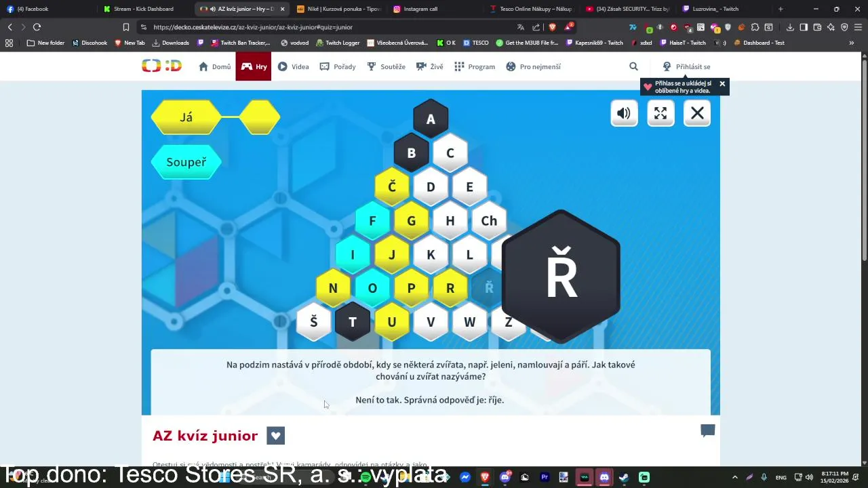This screenshot has height=488, width=868.
Task: Click the dark hexagon letter T
Action: tap(353, 322)
